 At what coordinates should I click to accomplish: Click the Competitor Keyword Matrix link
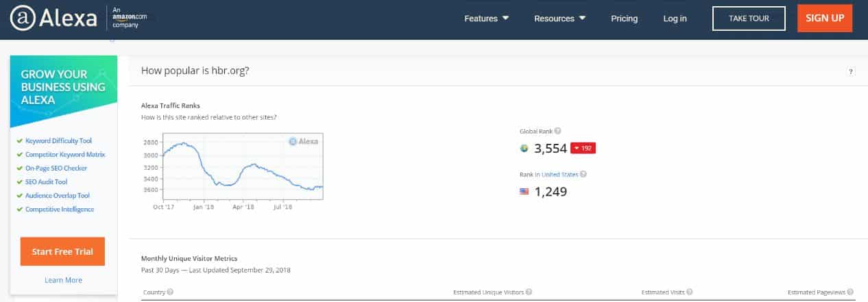click(64, 154)
